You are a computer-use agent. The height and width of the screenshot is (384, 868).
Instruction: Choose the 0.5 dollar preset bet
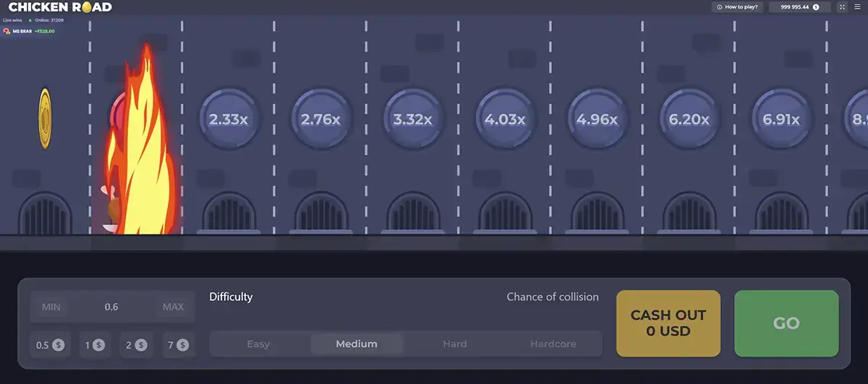point(50,345)
